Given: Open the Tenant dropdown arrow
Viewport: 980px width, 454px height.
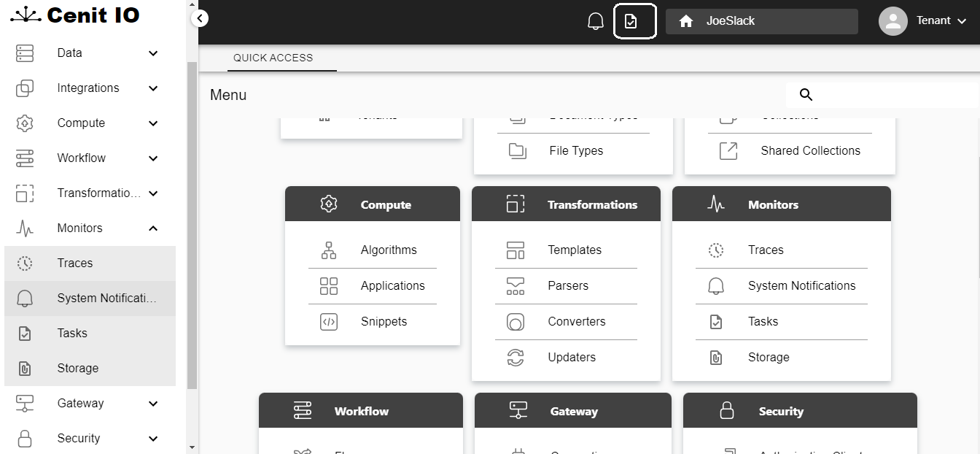Looking at the screenshot, I should point(962,21).
